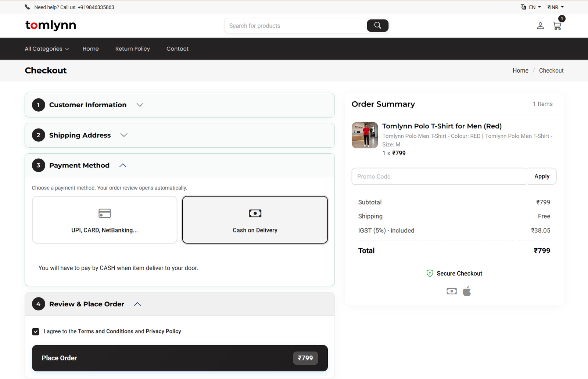Click the Review & Place Order heading
This screenshot has height=379, width=588.
[x=87, y=304]
